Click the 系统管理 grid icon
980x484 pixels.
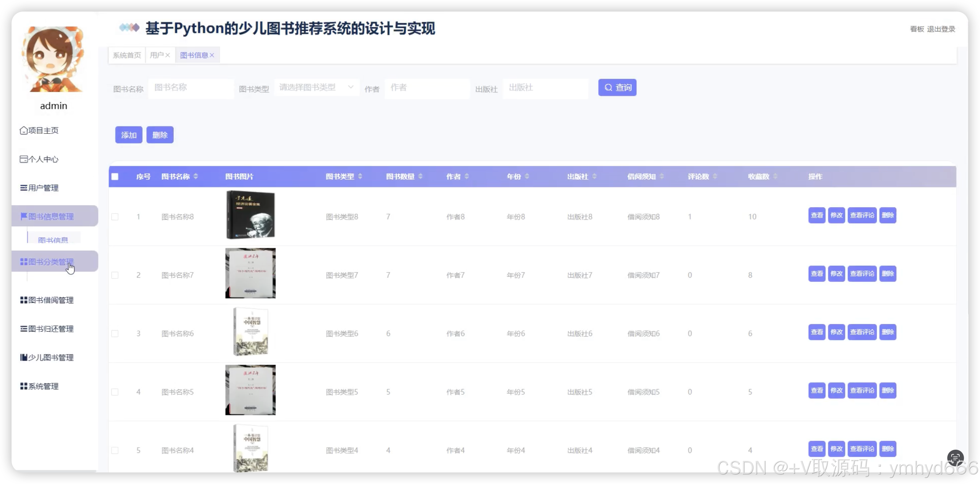click(24, 386)
